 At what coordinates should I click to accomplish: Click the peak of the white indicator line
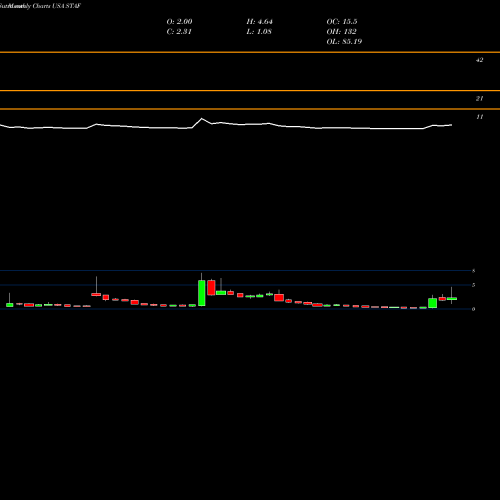pyautogui.click(x=202, y=119)
